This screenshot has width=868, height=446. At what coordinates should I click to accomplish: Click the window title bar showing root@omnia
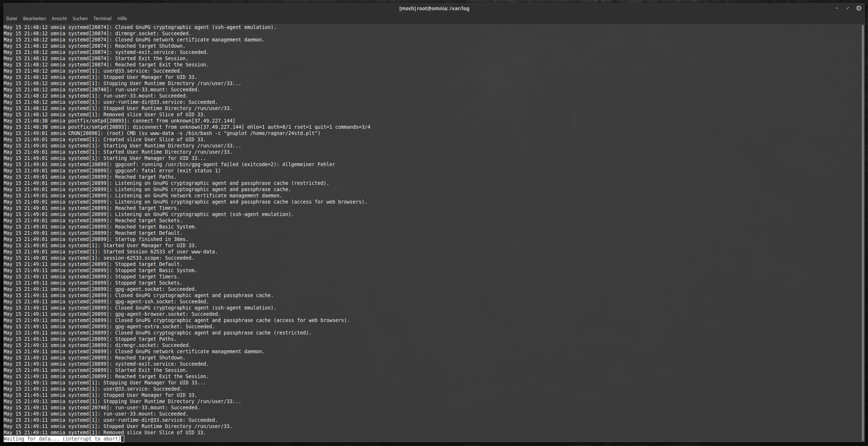[434, 8]
